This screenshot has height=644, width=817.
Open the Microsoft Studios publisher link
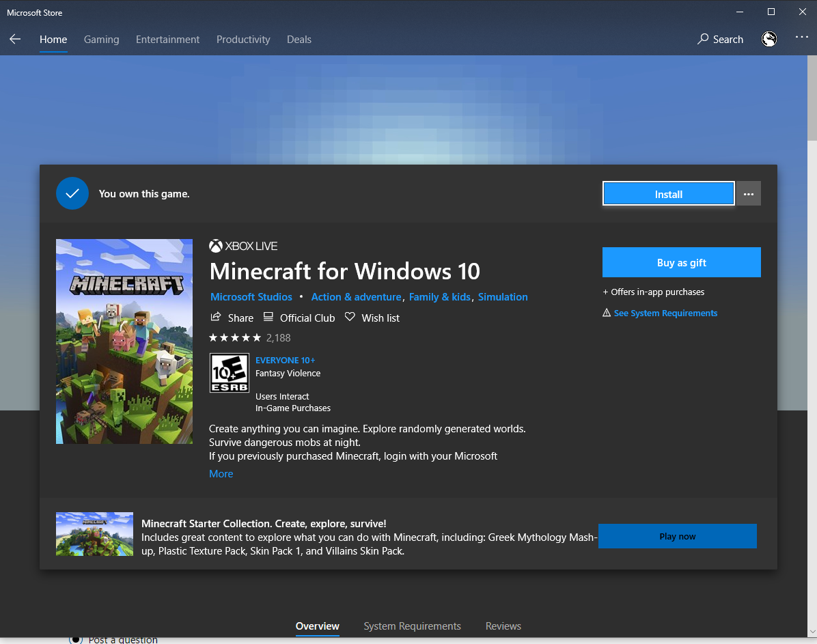[251, 296]
